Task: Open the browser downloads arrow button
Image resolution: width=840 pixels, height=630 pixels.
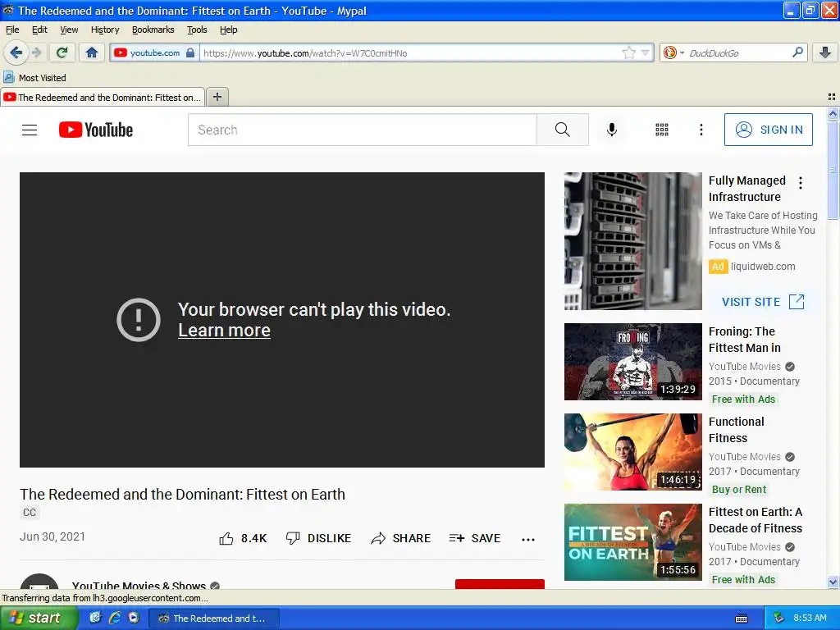Action: click(825, 52)
